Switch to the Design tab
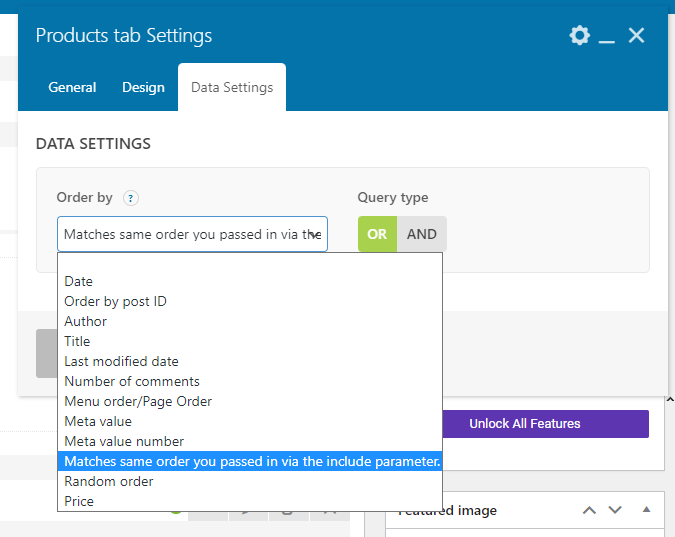 click(143, 87)
